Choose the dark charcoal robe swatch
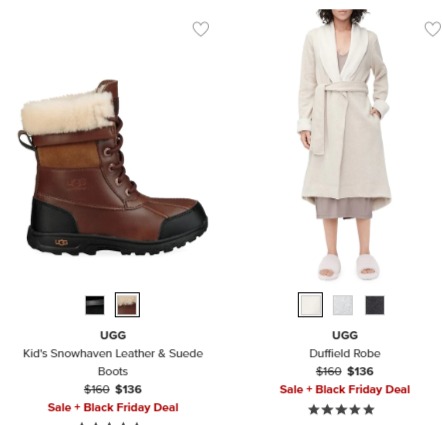 pyautogui.click(x=375, y=305)
